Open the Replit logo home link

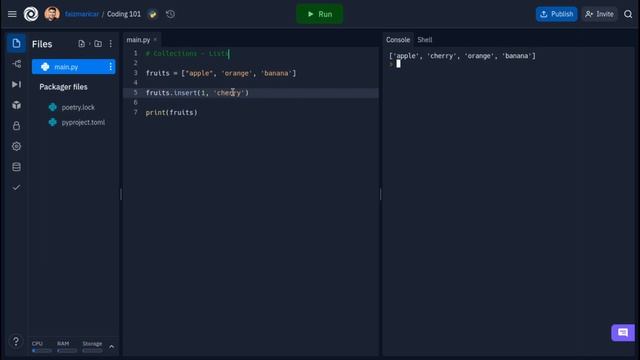point(31,14)
